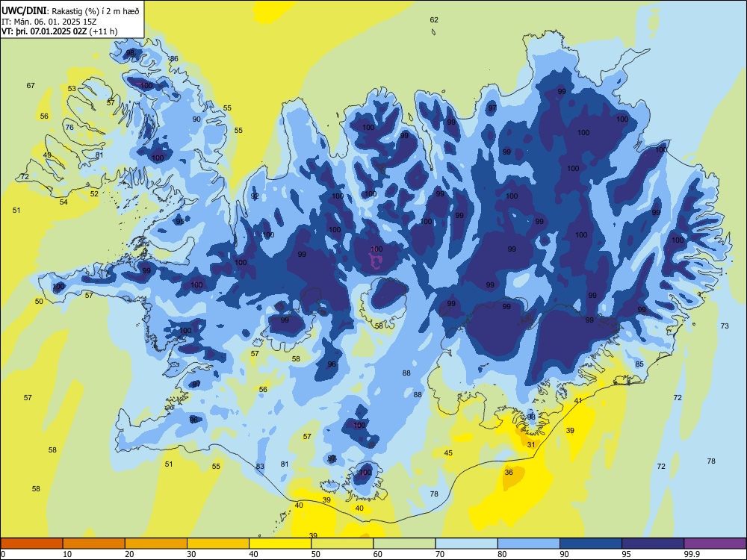The image size is (747, 560).
Task: Click the 83 value in southwest Iceland
Action: click(260, 466)
